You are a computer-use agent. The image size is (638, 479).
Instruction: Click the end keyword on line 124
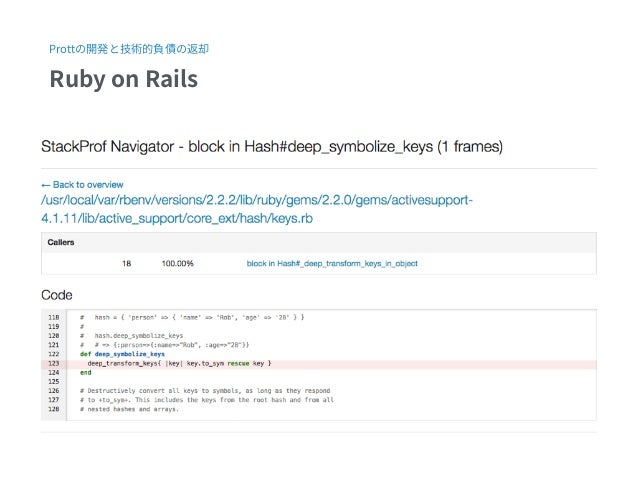(85, 373)
